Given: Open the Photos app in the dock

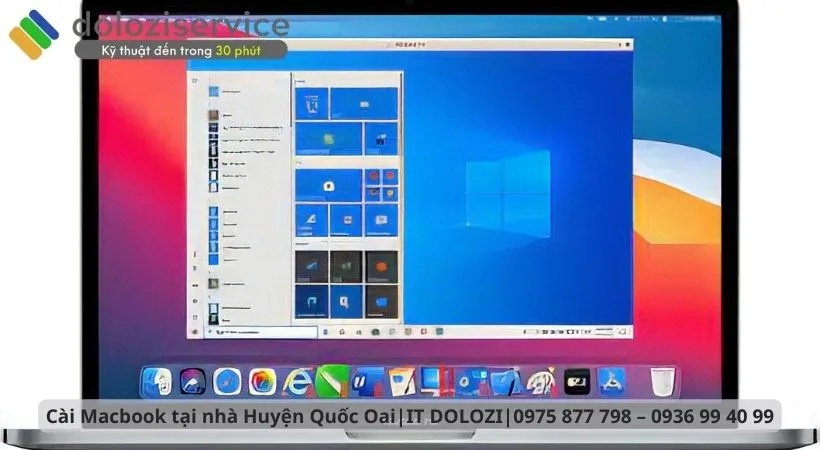Looking at the screenshot, I should pyautogui.click(x=262, y=381).
